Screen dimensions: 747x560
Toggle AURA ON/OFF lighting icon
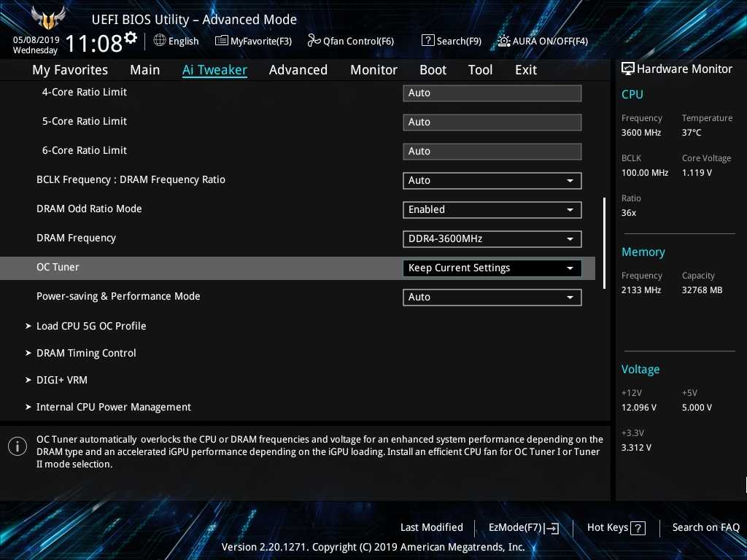[x=504, y=41]
